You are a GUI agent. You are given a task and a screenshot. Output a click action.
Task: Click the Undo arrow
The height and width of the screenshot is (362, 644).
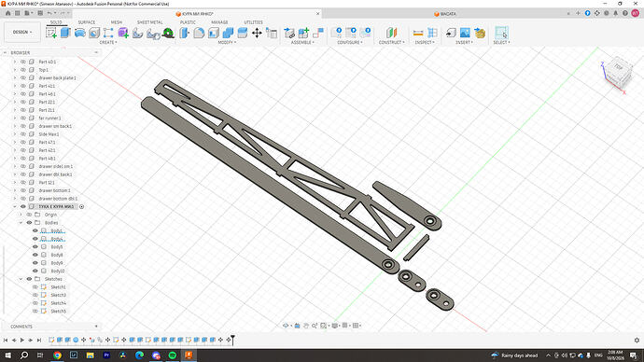point(49,13)
